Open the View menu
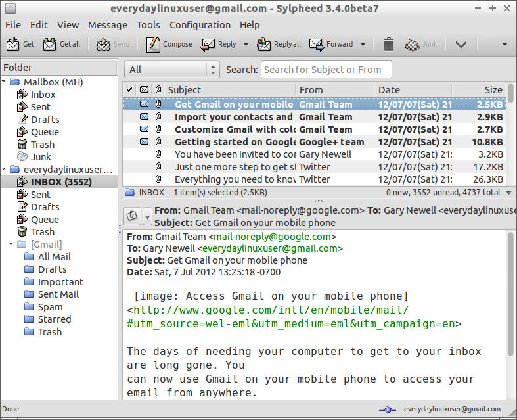The image size is (517, 420). [68, 25]
